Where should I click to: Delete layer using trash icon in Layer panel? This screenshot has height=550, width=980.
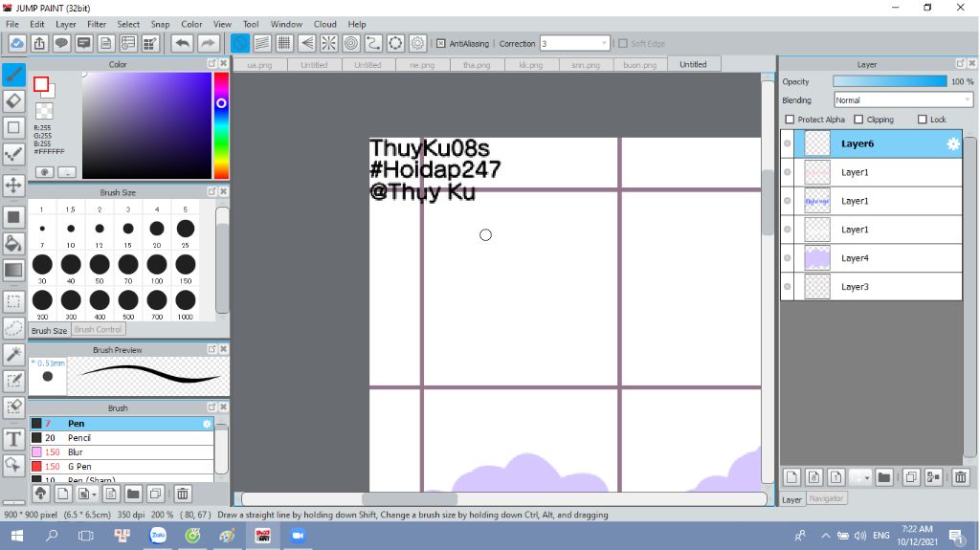(961, 477)
